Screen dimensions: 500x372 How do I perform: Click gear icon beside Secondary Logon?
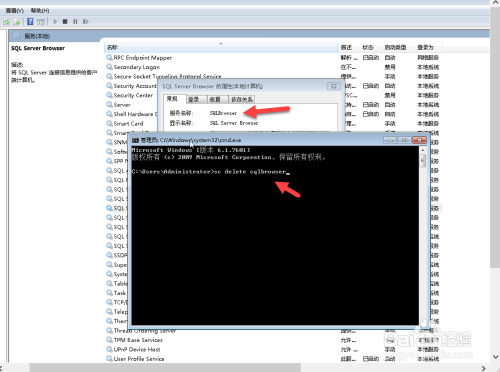[x=109, y=67]
